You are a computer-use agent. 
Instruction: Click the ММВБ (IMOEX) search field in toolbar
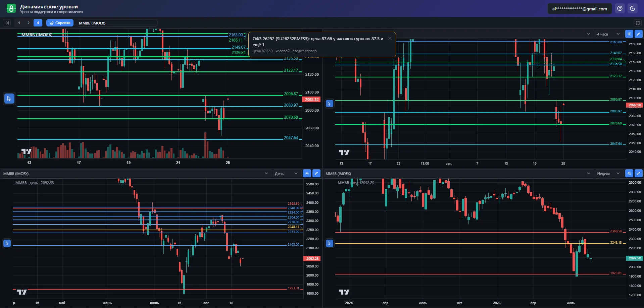(x=117, y=23)
